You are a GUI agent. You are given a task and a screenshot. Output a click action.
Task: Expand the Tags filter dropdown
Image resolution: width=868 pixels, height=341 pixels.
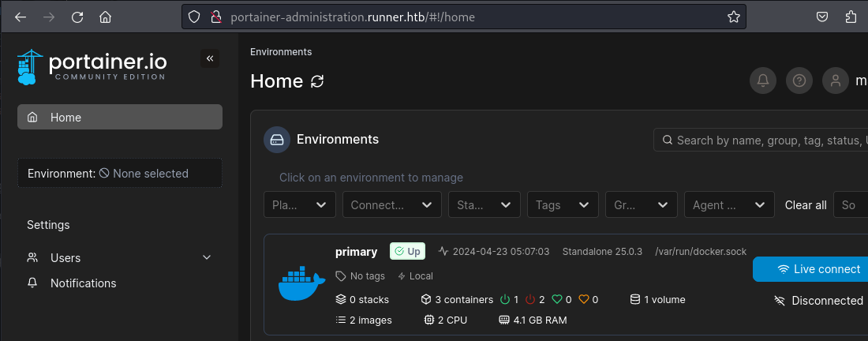click(562, 204)
